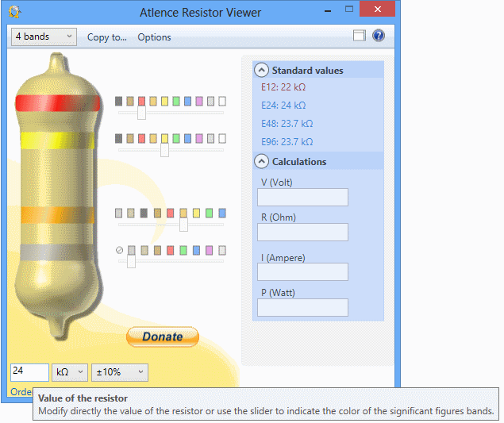
Task: Pick white swatch for the first band
Action: pyautogui.click(x=222, y=102)
